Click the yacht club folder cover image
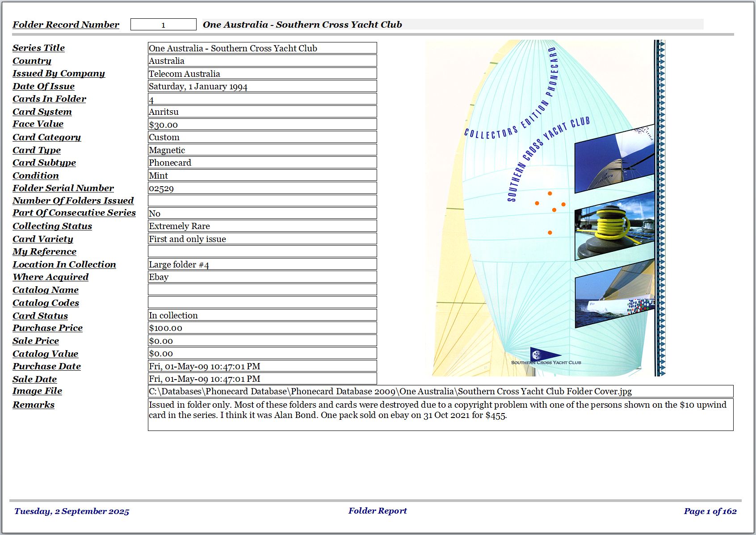 coord(545,208)
